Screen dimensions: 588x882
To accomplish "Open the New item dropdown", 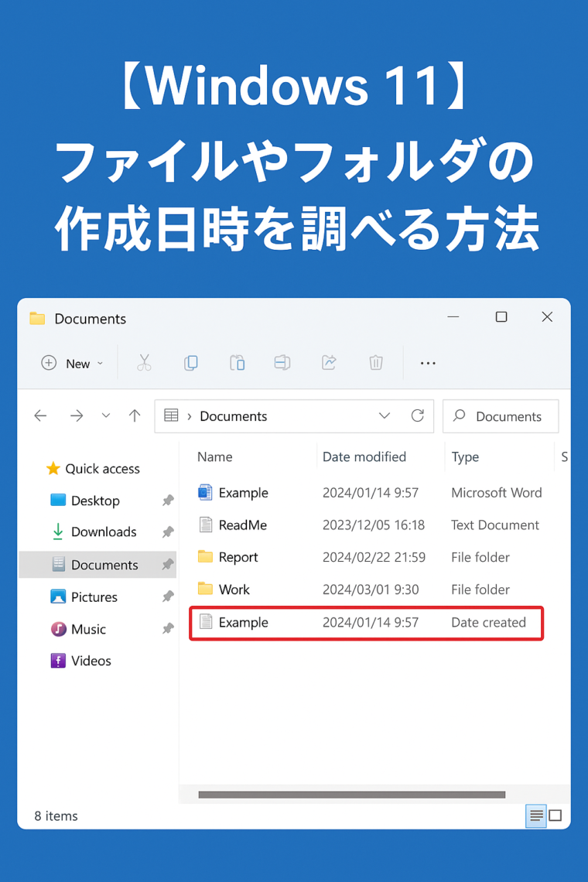I will 73,363.
